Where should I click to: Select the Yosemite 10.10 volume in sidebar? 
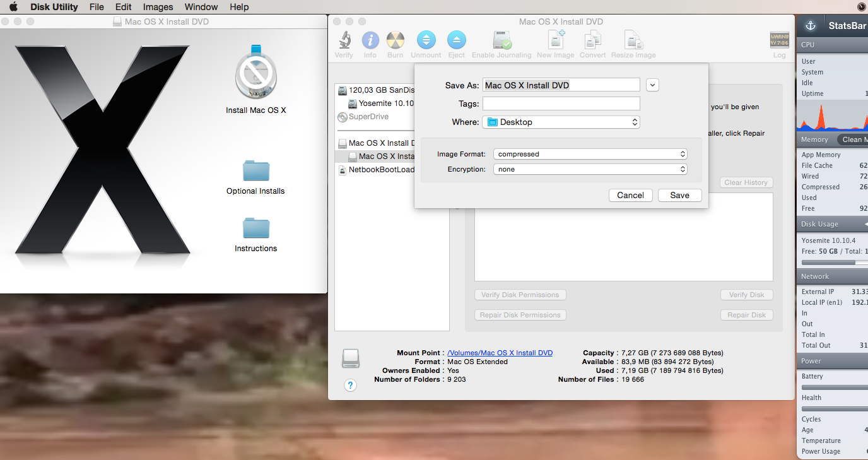[381, 103]
